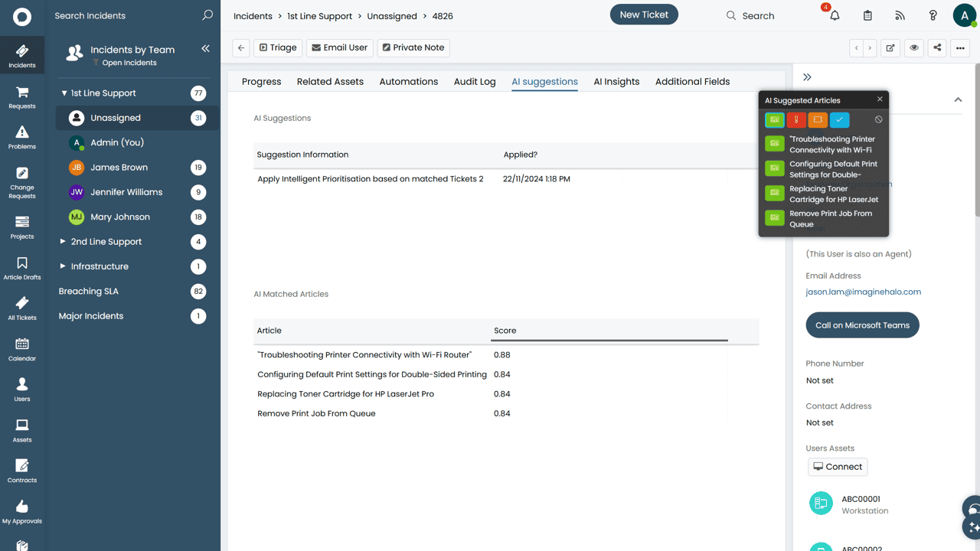Open the Audit Log tab

point(475,81)
